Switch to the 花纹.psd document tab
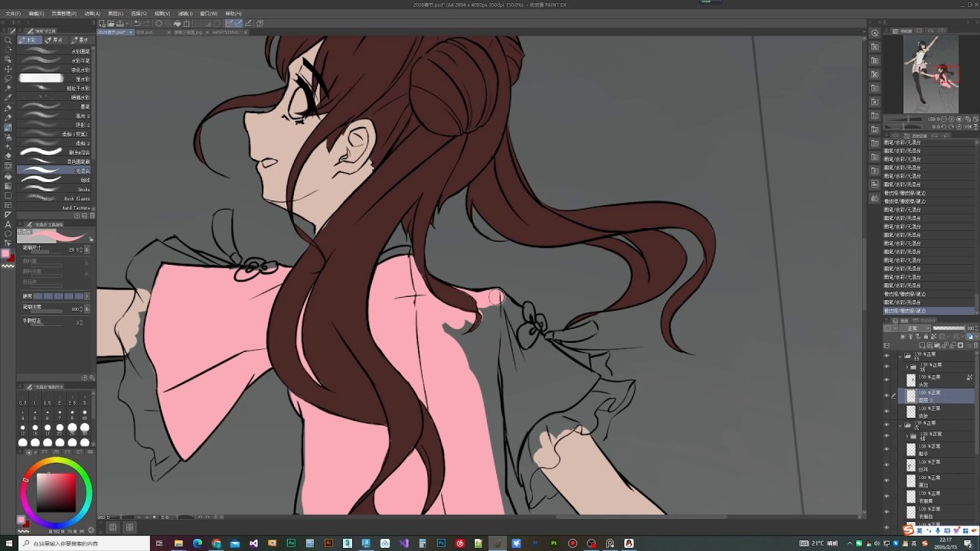 [x=145, y=33]
